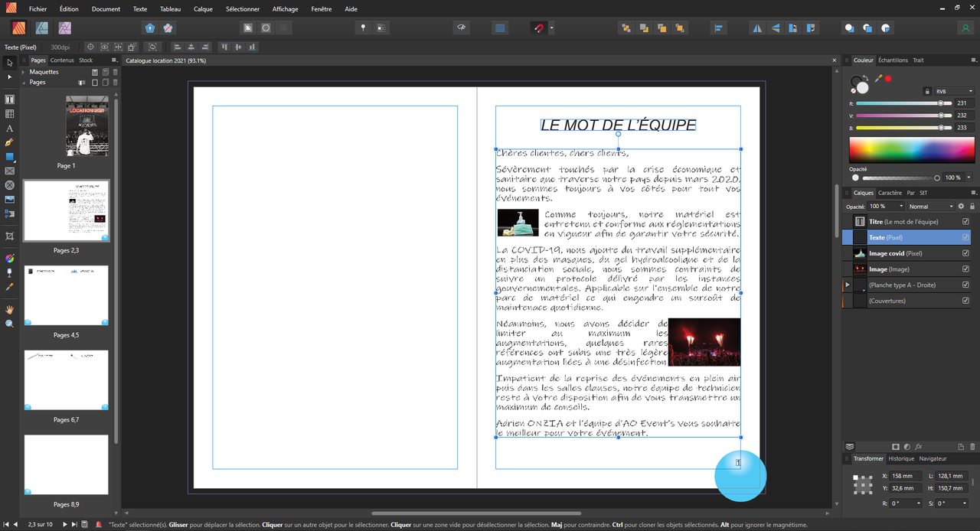Select the Color Picker tool in toolbox
The image size is (980, 531).
click(x=9, y=286)
